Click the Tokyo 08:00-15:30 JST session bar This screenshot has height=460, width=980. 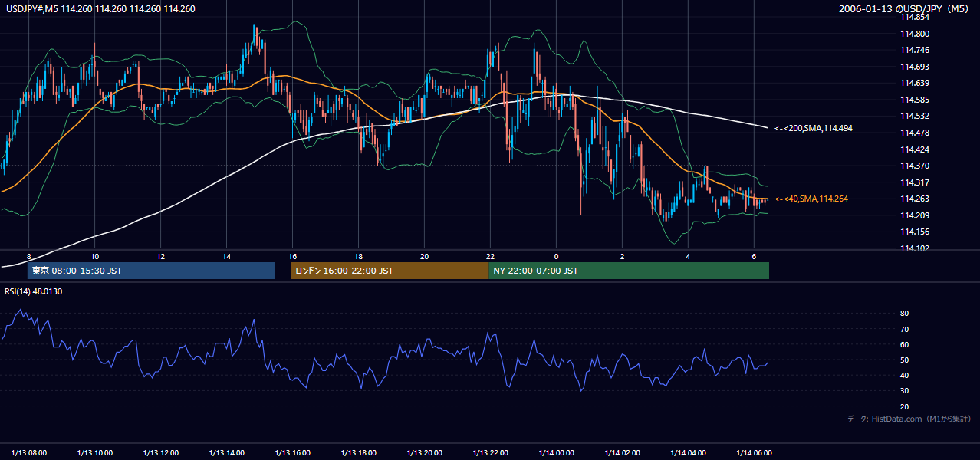point(150,271)
